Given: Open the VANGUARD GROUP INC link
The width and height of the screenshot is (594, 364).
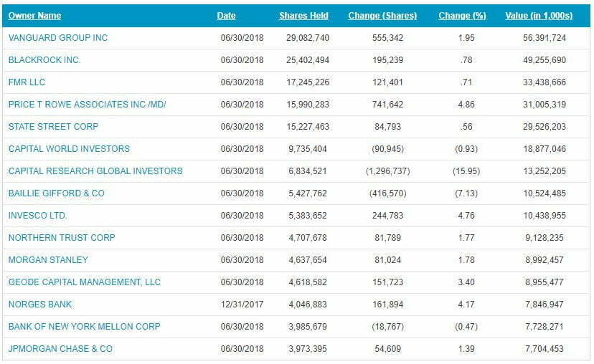Looking at the screenshot, I should (58, 38).
